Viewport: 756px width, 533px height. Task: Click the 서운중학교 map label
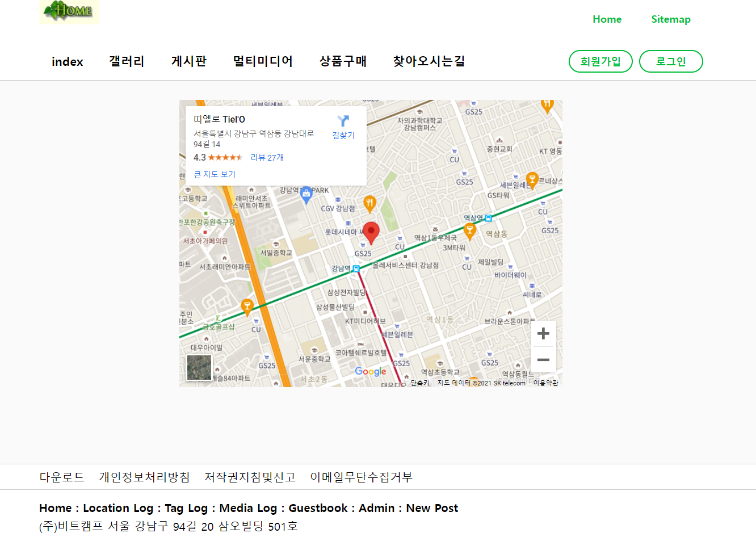pyautogui.click(x=314, y=359)
